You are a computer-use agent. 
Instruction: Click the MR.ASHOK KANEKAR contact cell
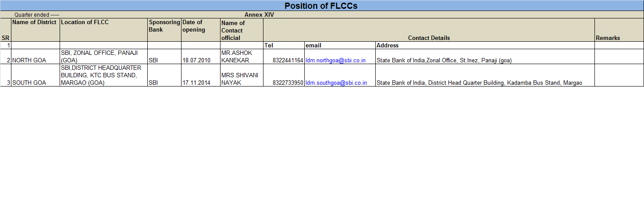pos(236,57)
